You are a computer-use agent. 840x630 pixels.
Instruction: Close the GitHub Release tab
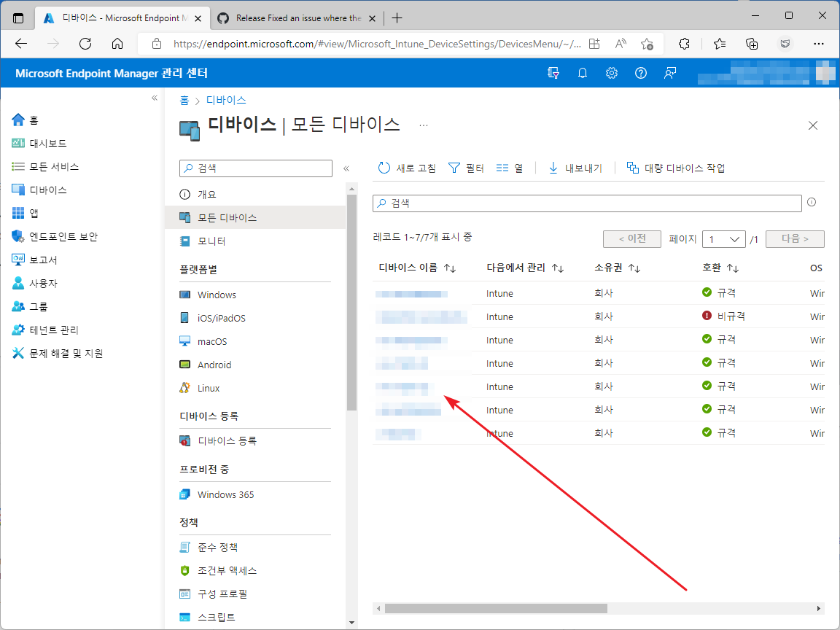(x=373, y=18)
